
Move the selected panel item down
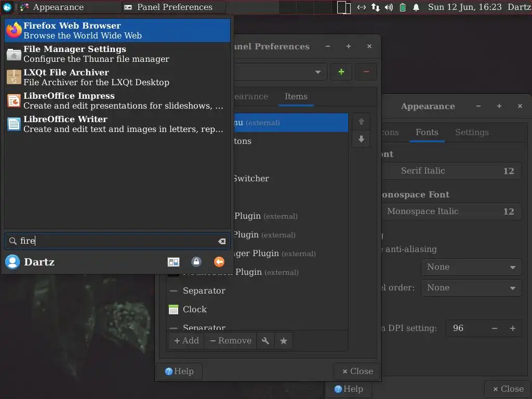coord(362,139)
